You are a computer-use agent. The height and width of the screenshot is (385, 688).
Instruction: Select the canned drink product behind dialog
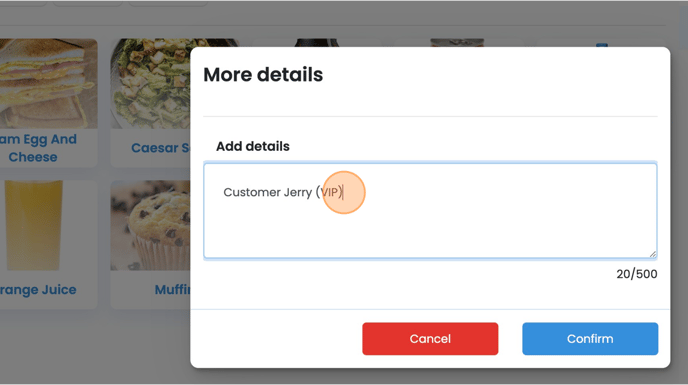click(x=457, y=42)
